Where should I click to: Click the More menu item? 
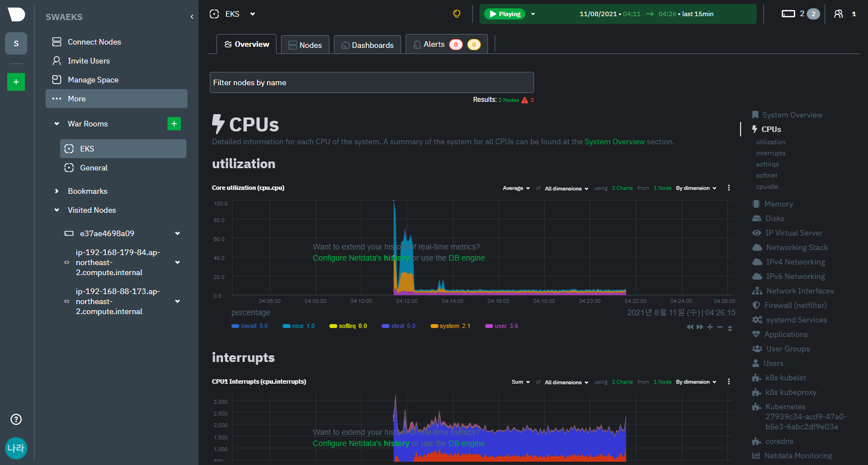[x=116, y=99]
